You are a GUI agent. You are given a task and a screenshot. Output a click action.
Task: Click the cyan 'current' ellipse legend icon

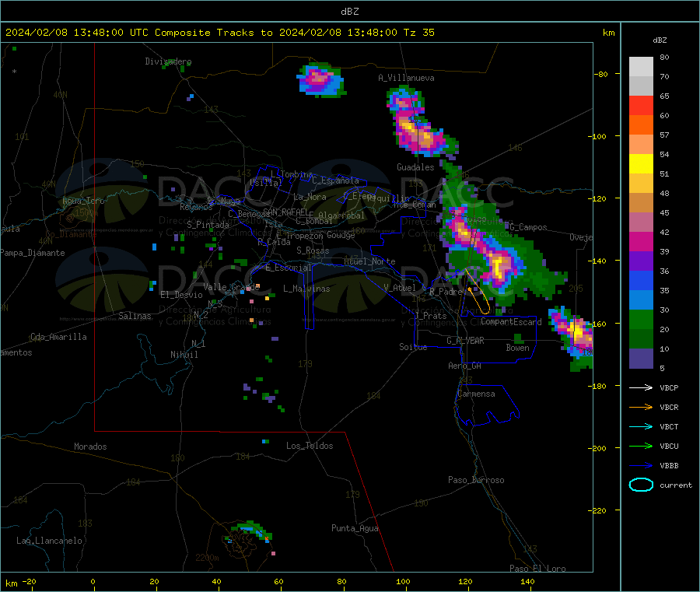[641, 485]
